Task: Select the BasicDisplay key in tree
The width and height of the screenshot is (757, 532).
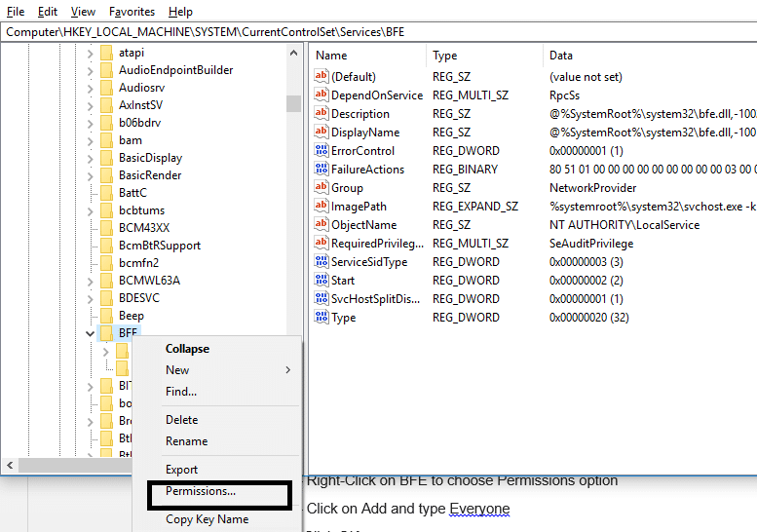Action: (x=150, y=158)
